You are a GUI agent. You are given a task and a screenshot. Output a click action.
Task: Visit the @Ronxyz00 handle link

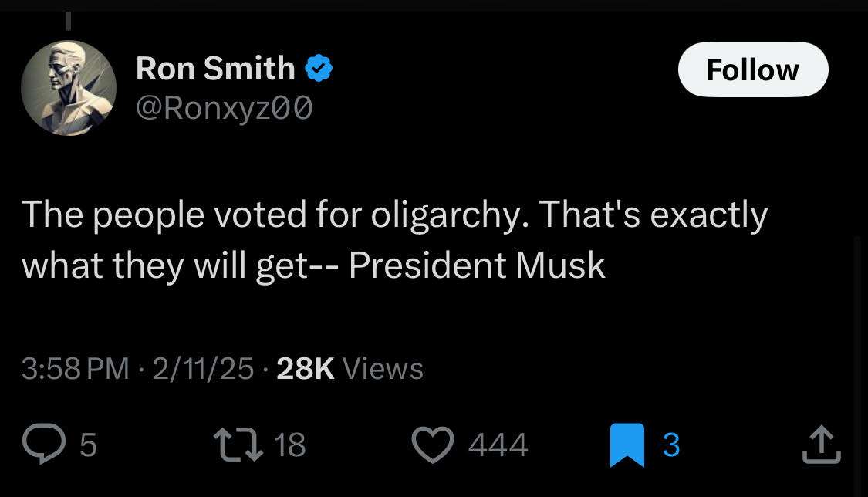coord(224,109)
